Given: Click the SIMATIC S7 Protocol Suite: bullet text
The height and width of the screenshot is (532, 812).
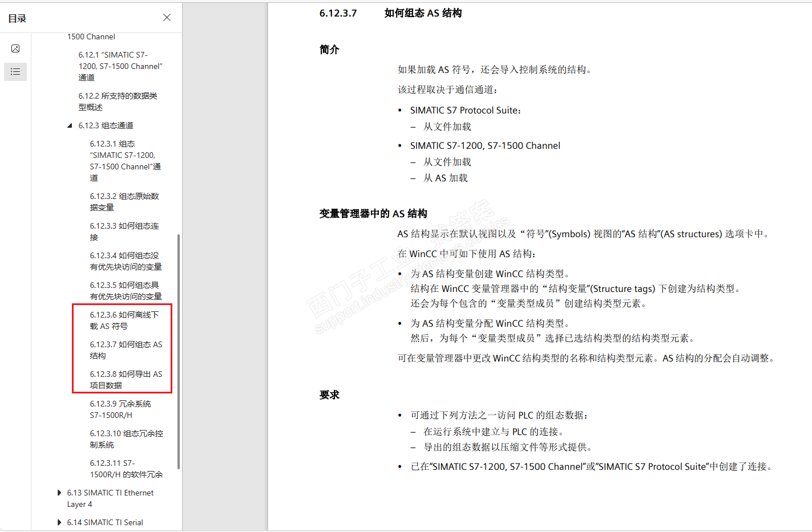Looking at the screenshot, I should tap(466, 110).
